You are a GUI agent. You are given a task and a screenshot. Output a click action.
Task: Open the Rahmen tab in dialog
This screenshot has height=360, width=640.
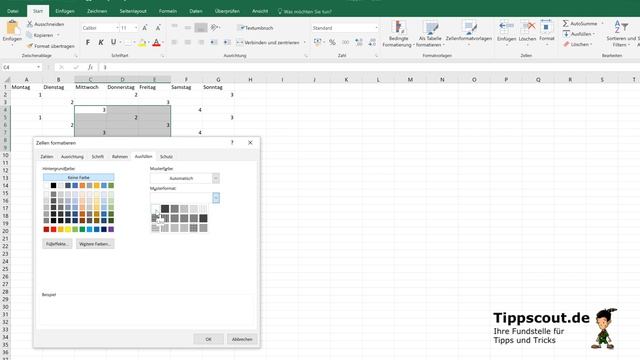[120, 157]
